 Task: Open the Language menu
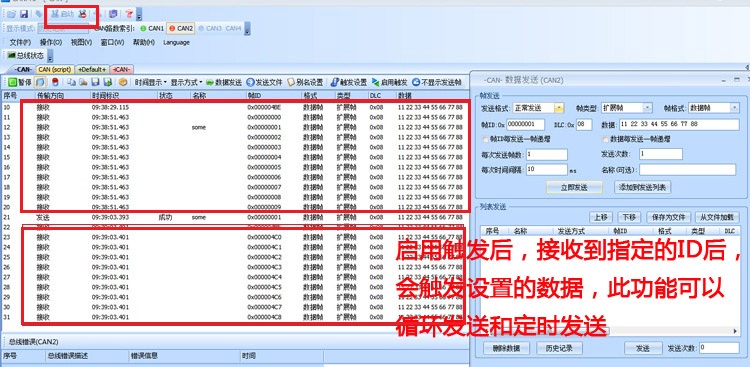176,43
